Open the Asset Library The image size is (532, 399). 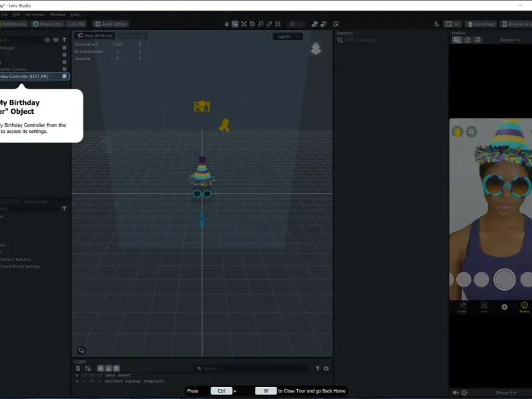click(111, 24)
